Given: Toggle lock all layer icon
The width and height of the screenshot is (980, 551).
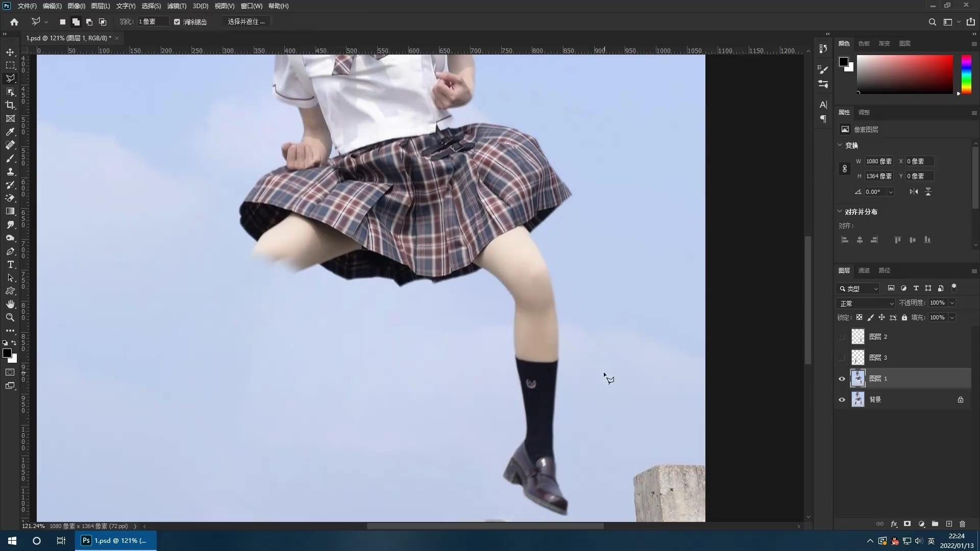Looking at the screenshot, I should point(904,317).
